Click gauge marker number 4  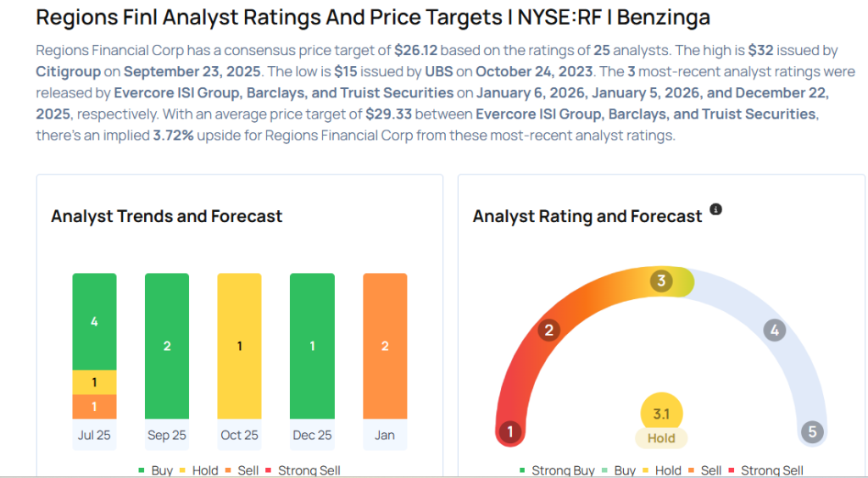click(773, 330)
